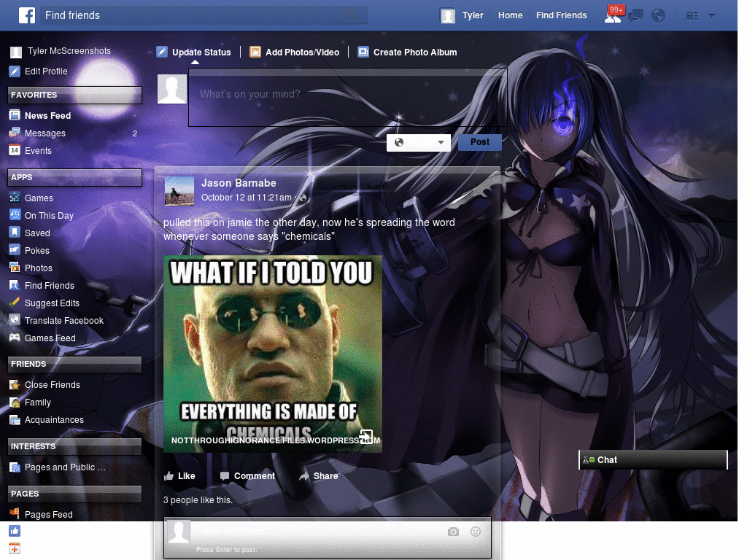This screenshot has width=747, height=560.
Task: Open the On This Day app icon
Action: coord(15,215)
